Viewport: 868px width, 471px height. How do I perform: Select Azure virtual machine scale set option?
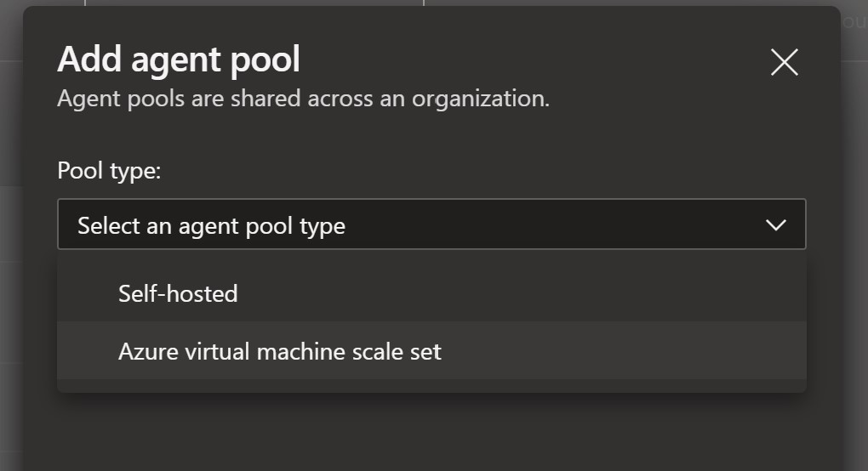431,351
